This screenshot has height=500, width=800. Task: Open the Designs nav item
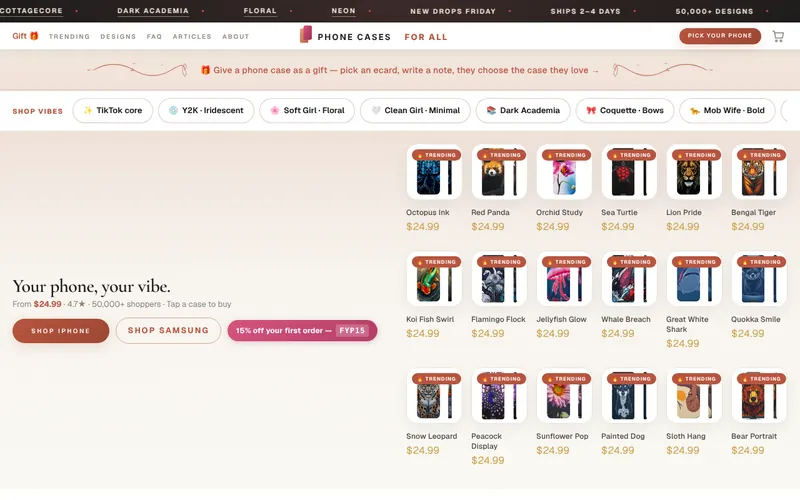click(x=118, y=37)
